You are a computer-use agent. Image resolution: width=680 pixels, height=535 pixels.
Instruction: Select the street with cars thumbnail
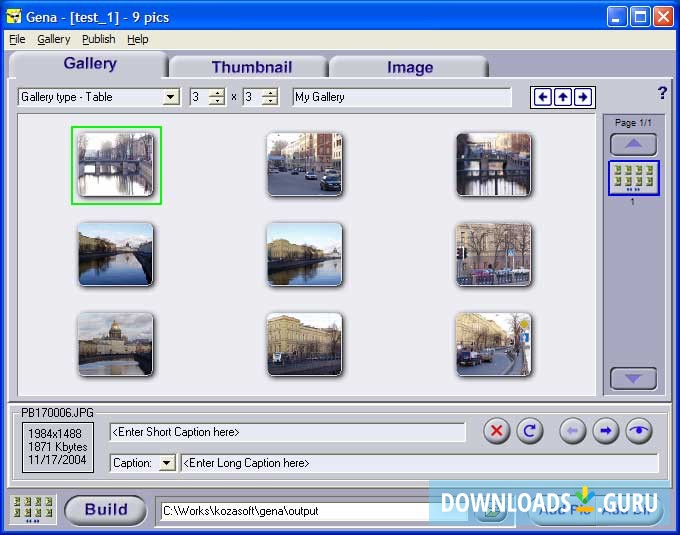pos(304,165)
